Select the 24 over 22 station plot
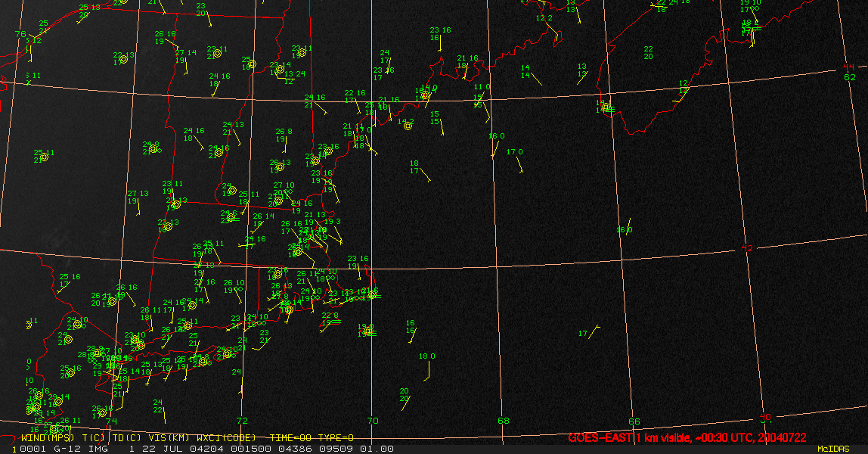The width and height of the screenshot is (868, 454). tap(160, 411)
